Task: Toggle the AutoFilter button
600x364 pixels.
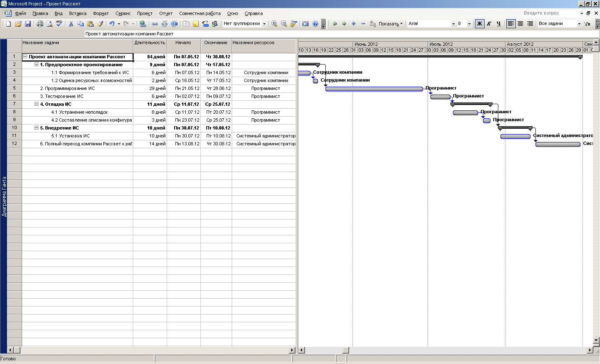Action: click(587, 24)
